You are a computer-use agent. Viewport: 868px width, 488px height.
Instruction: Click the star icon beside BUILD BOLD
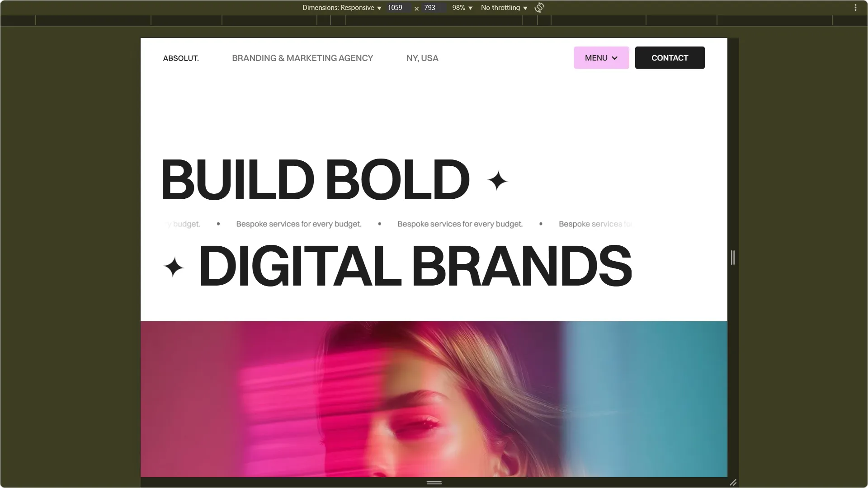498,181
